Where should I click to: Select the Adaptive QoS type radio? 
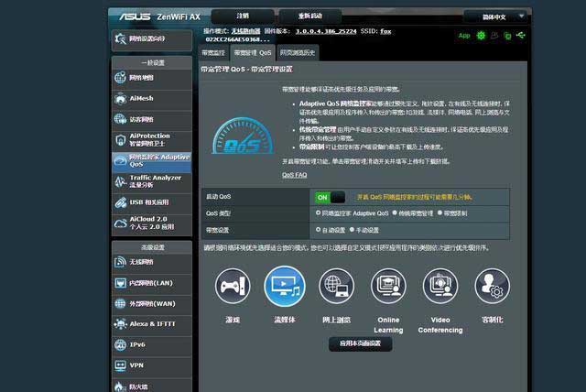[318, 213]
